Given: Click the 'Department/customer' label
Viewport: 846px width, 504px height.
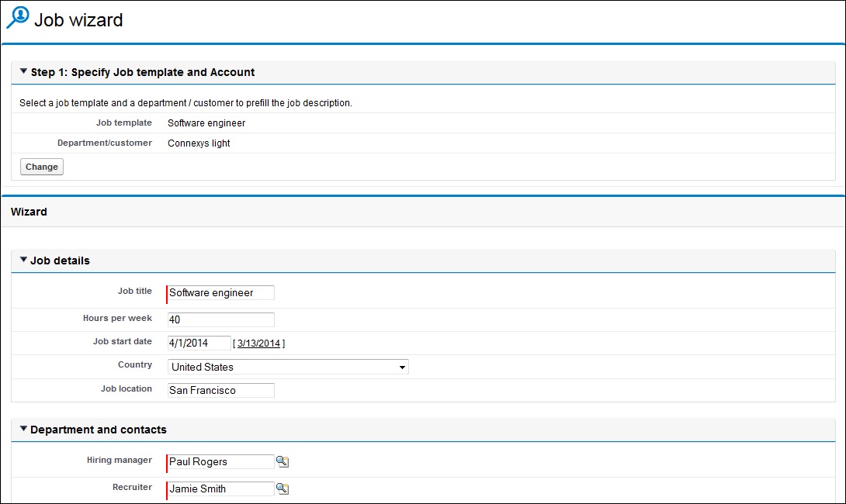Looking at the screenshot, I should (105, 143).
